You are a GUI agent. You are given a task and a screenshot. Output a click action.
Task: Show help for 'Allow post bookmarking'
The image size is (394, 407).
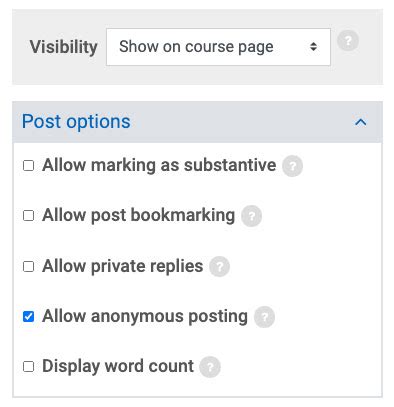pyautogui.click(x=251, y=216)
